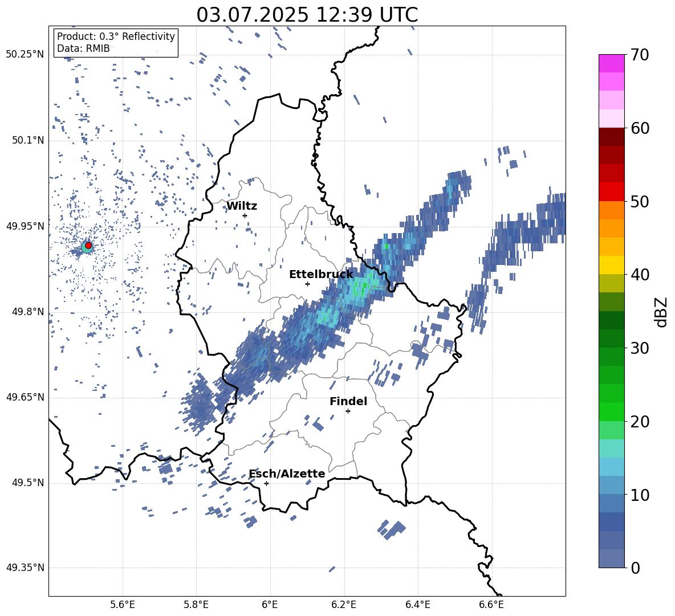The width and height of the screenshot is (675, 616).
Task: Click the 5.8°E longitude label
Action: pos(196,605)
